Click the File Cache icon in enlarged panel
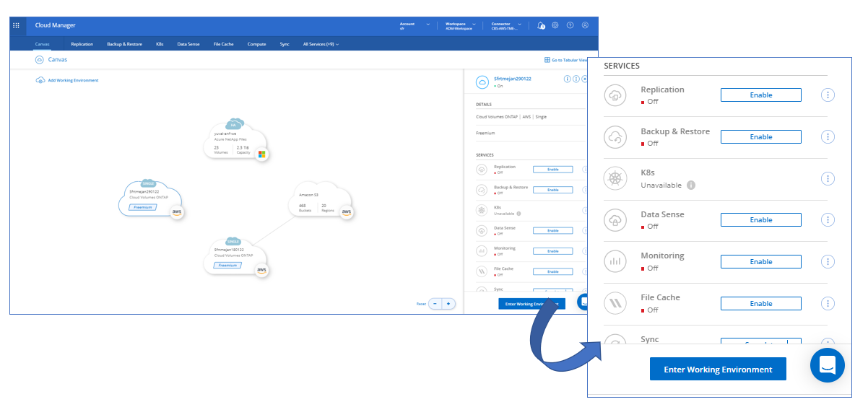This screenshot has width=868, height=415. [615, 303]
